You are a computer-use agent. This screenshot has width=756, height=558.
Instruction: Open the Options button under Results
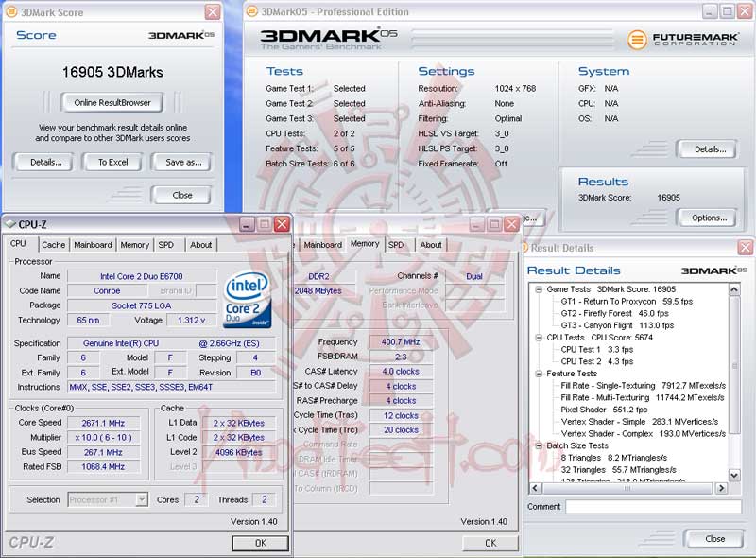[709, 218]
